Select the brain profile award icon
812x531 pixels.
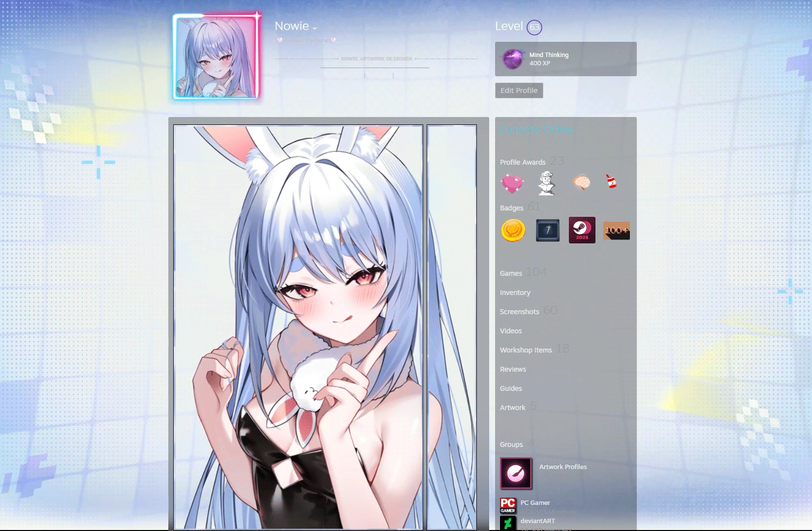(582, 182)
